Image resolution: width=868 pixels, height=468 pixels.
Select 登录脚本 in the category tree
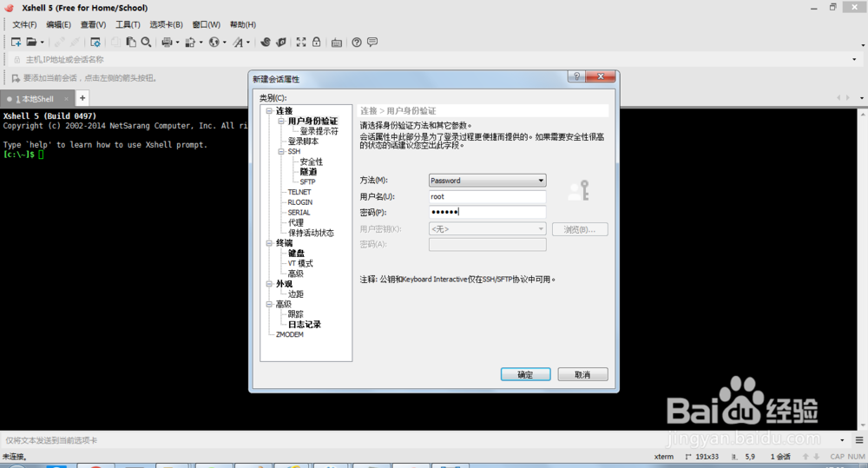[x=303, y=142]
